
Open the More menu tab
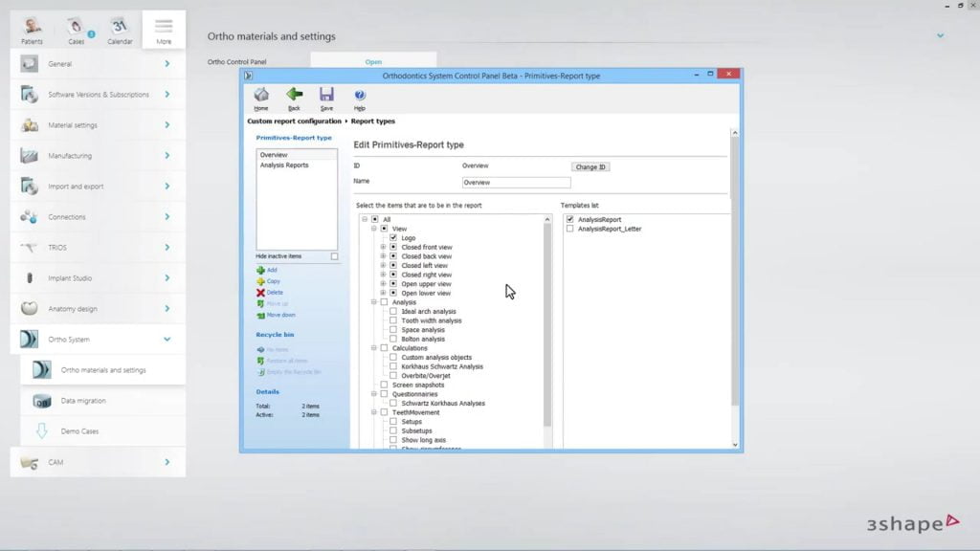click(x=164, y=29)
